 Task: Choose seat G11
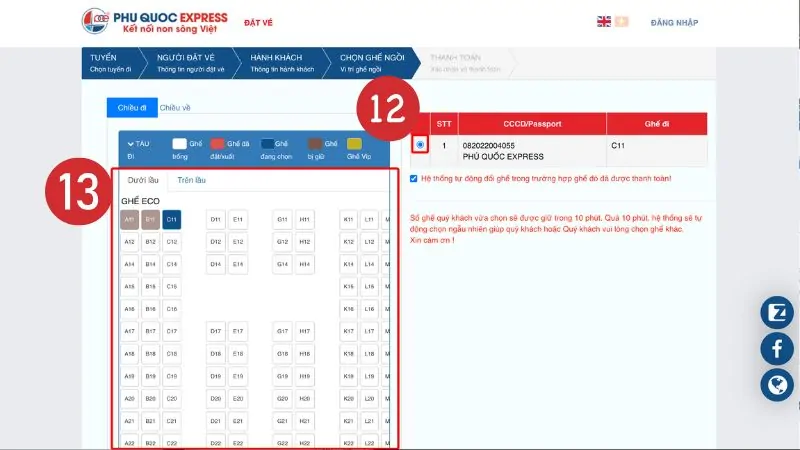282,219
